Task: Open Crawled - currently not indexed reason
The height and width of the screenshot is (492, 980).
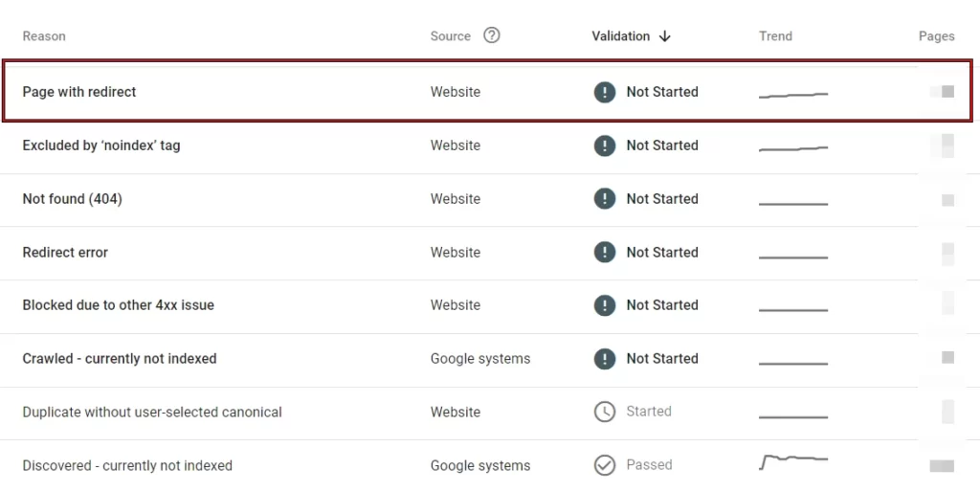Action: coord(120,359)
